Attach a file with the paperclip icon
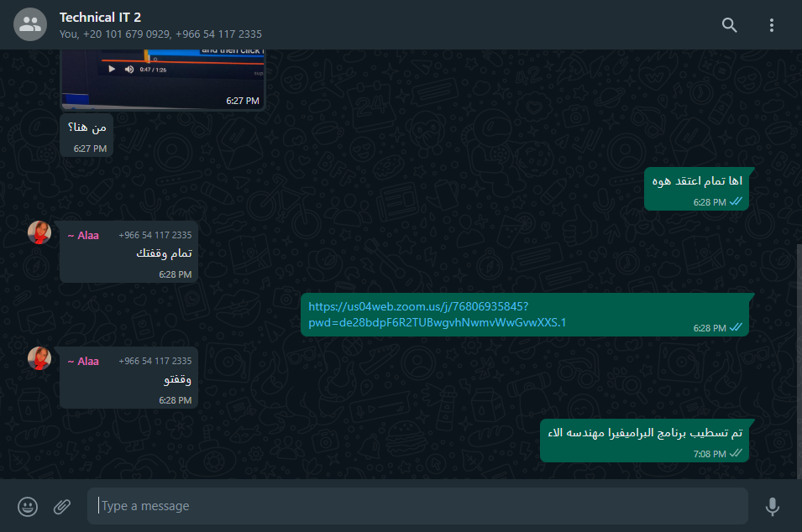This screenshot has height=532, width=802. tap(62, 507)
